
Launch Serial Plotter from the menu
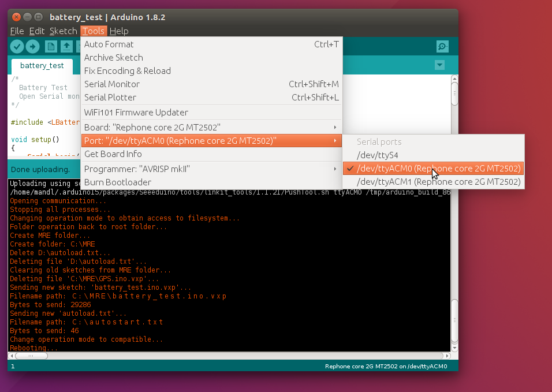[x=211, y=98]
